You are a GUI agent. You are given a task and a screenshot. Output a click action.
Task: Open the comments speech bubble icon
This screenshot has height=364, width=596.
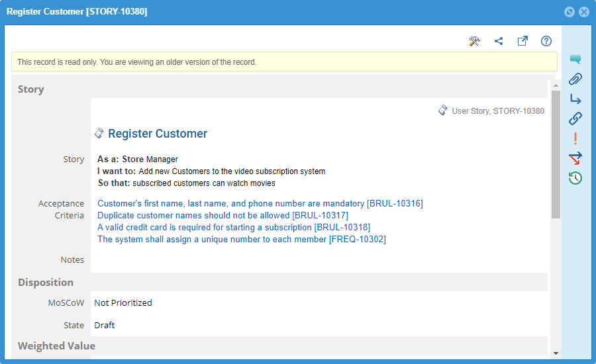click(x=575, y=59)
